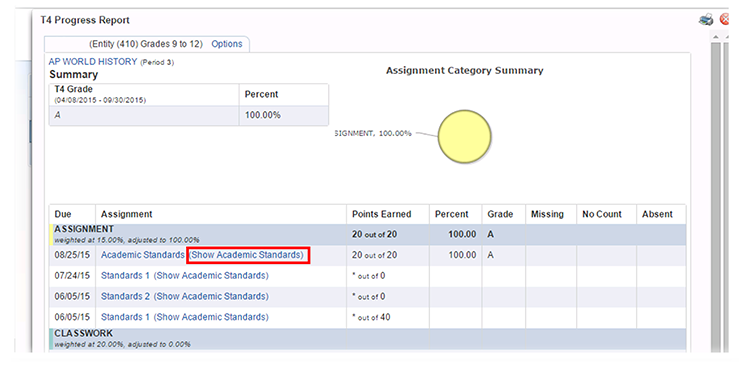Click the 08/25/15 due date cell
Image resolution: width=750 pixels, height=367 pixels.
pyautogui.click(x=72, y=255)
